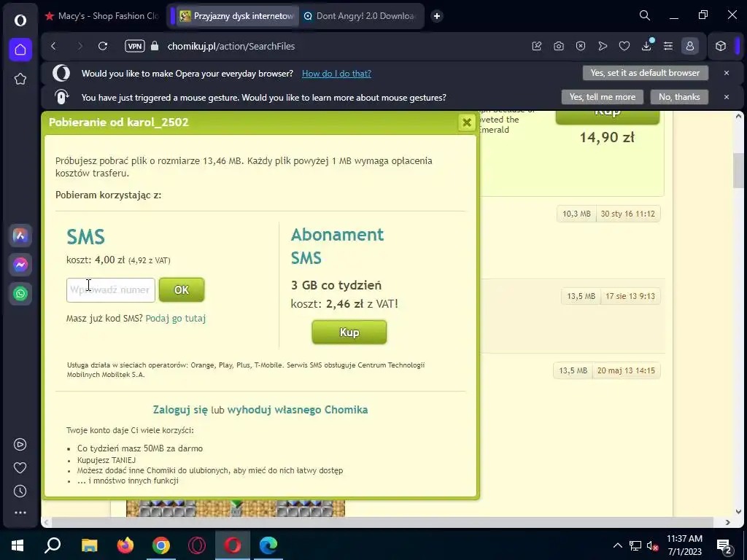The height and width of the screenshot is (560, 747).
Task: Go back to the previous page
Action: click(53, 46)
